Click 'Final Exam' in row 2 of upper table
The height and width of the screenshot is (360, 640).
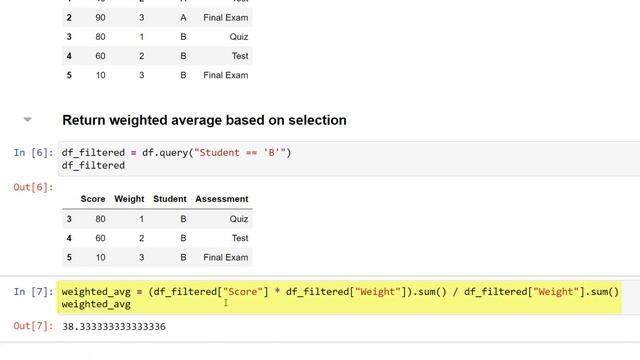tap(226, 18)
